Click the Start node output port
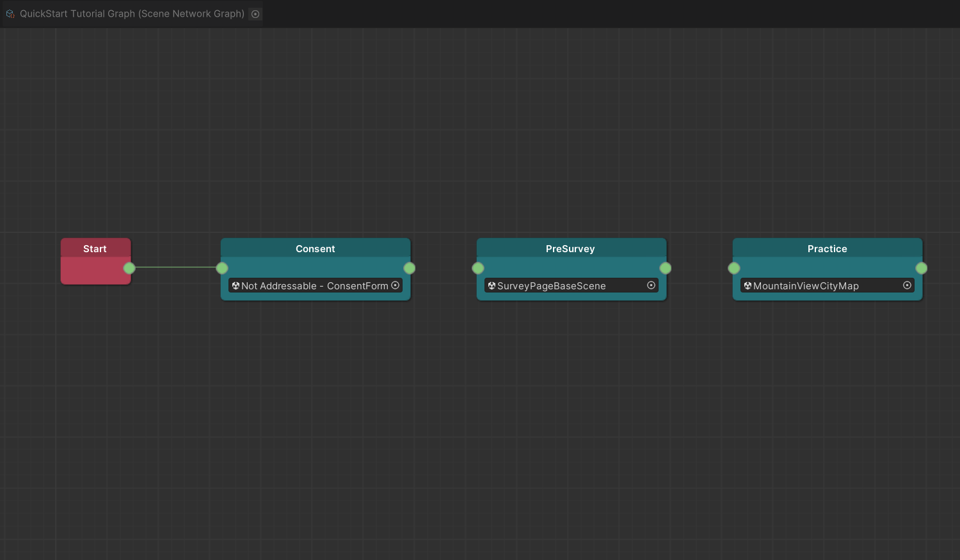This screenshot has height=560, width=960. (x=129, y=268)
